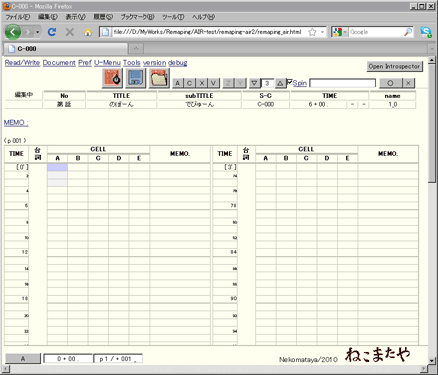Open the Tools link
438x375 pixels.
[132, 63]
